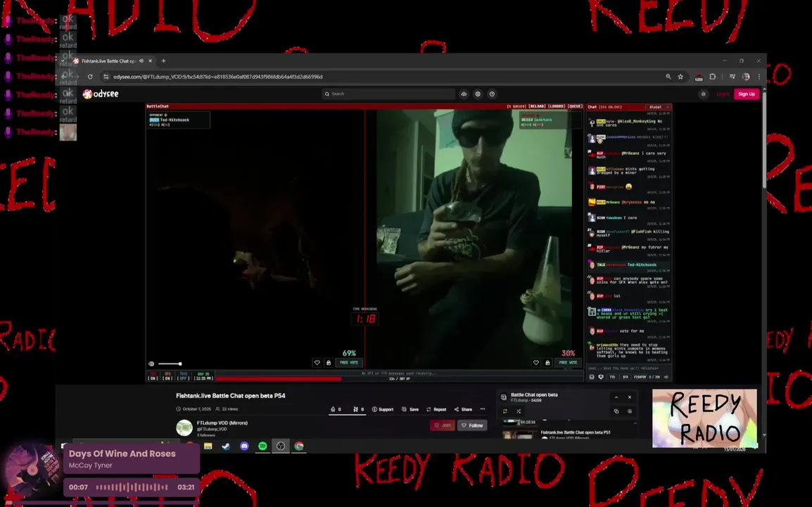
Task: Click RELOAD in the BattleChat header
Action: click(536, 106)
